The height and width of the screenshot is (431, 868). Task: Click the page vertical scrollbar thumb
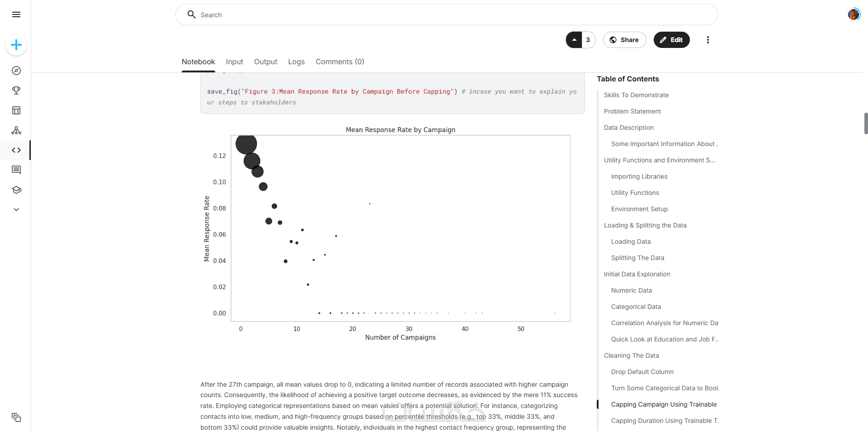pos(866,123)
